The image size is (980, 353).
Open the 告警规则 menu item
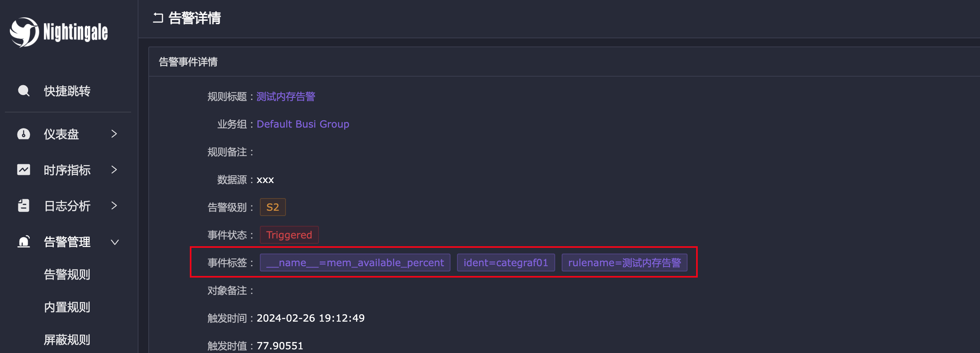click(67, 274)
